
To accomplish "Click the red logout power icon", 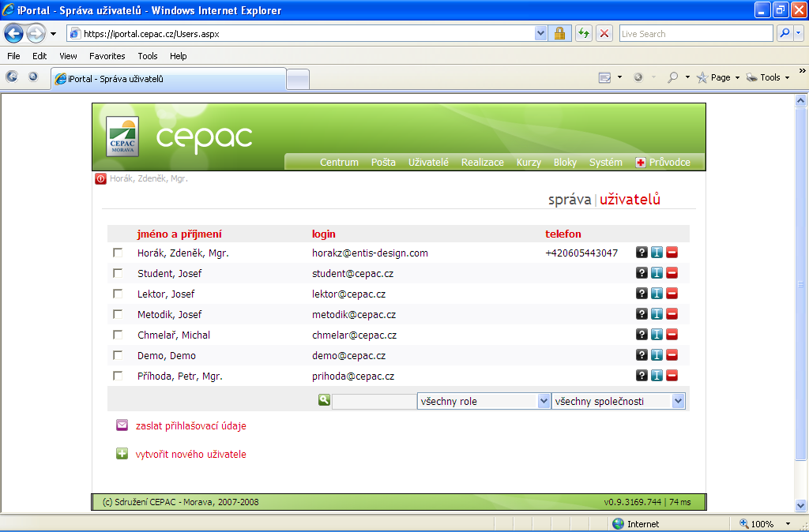I will [x=100, y=179].
